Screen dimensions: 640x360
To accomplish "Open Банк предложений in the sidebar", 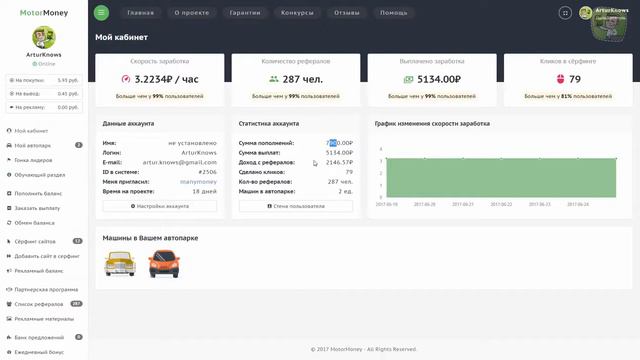I will click(39, 338).
